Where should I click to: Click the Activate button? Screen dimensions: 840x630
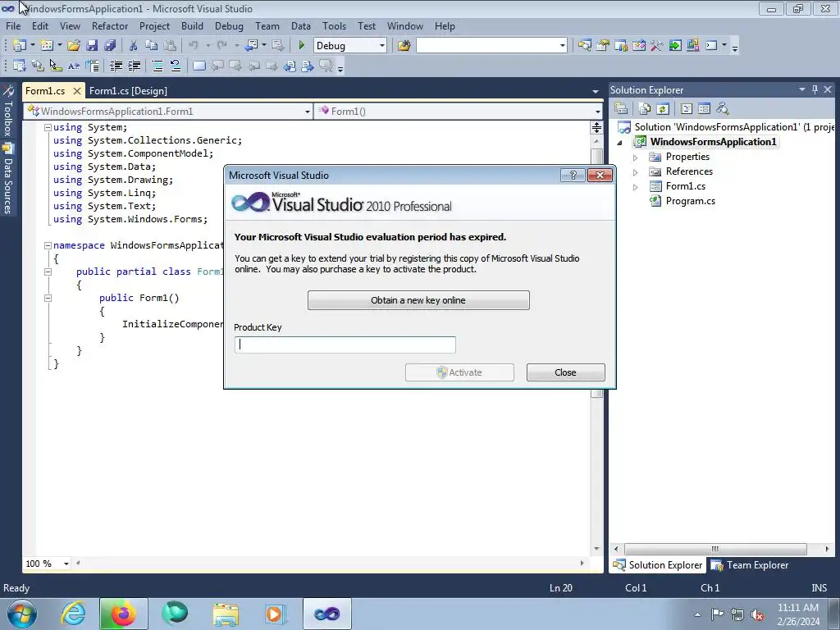click(459, 372)
